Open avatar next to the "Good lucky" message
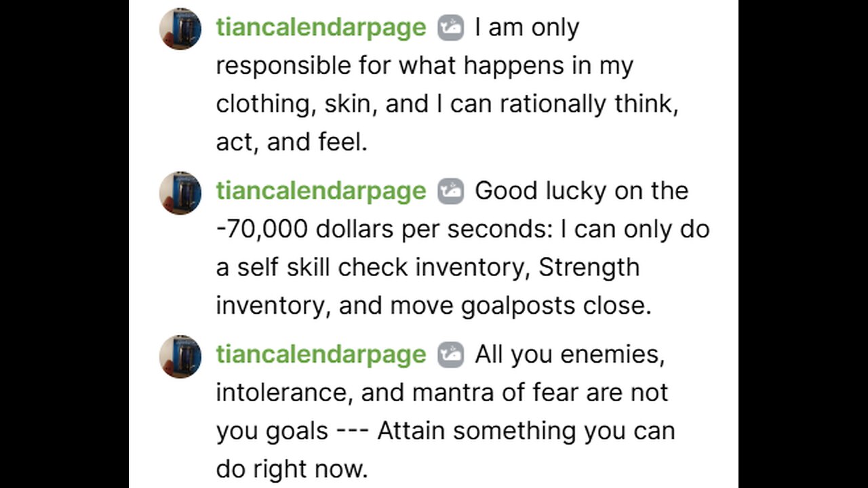Screen dimensions: 868x488 pos(180,192)
